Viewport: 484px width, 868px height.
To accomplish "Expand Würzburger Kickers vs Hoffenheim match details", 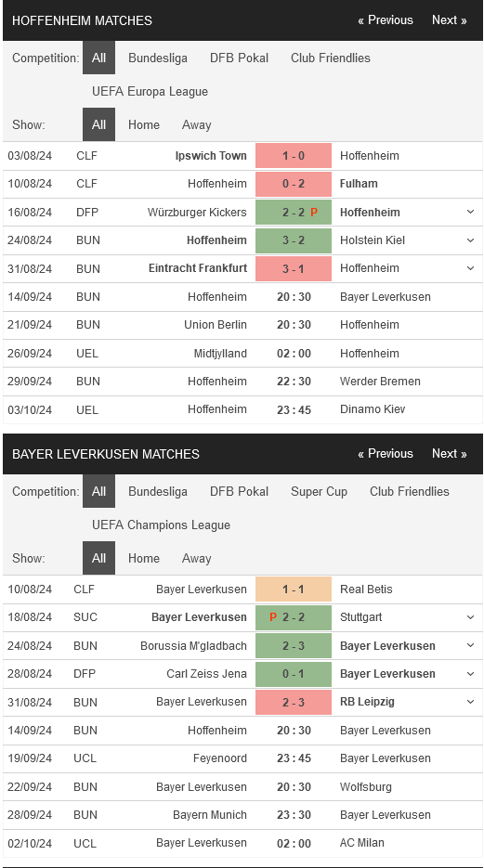I will tap(470, 212).
